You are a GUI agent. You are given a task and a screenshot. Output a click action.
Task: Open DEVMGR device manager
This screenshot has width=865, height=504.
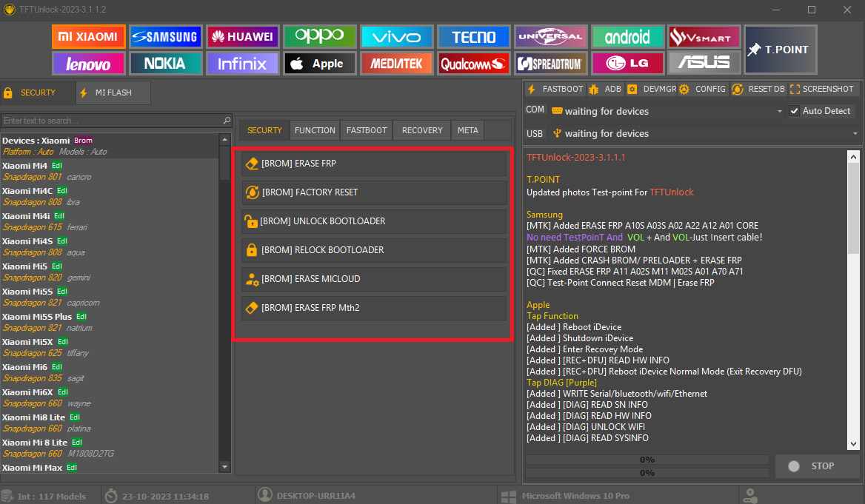[652, 89]
